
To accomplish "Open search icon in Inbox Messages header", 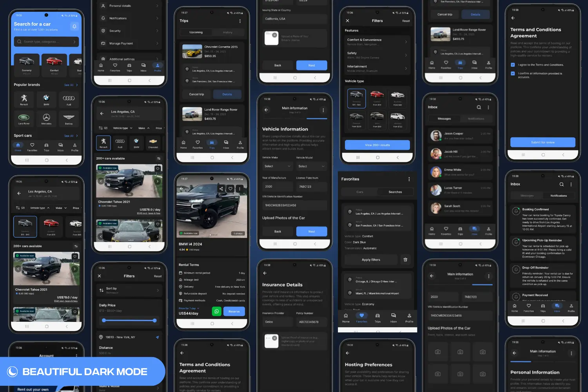I will pos(479,107).
